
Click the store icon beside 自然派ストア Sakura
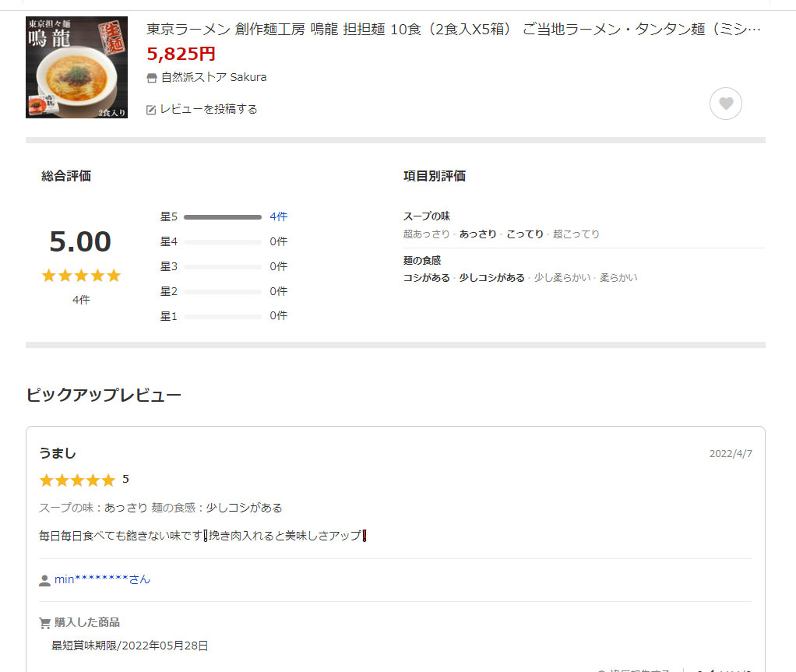coord(152,78)
